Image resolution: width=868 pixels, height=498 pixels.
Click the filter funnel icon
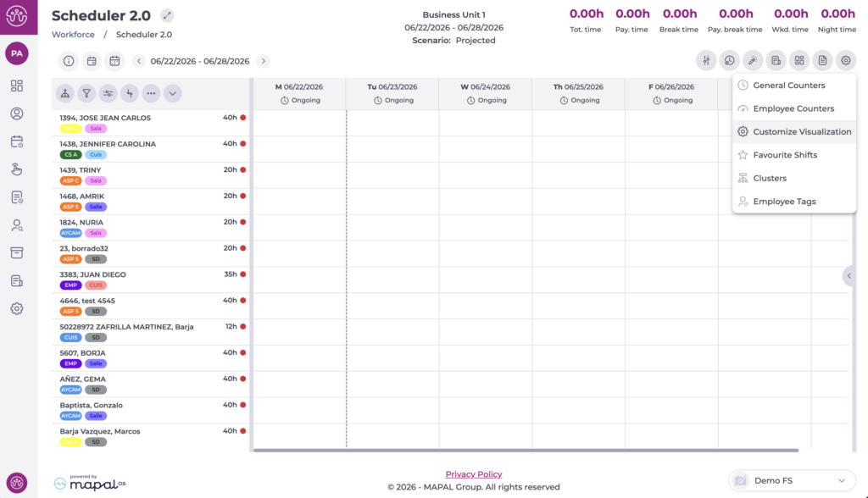point(86,93)
